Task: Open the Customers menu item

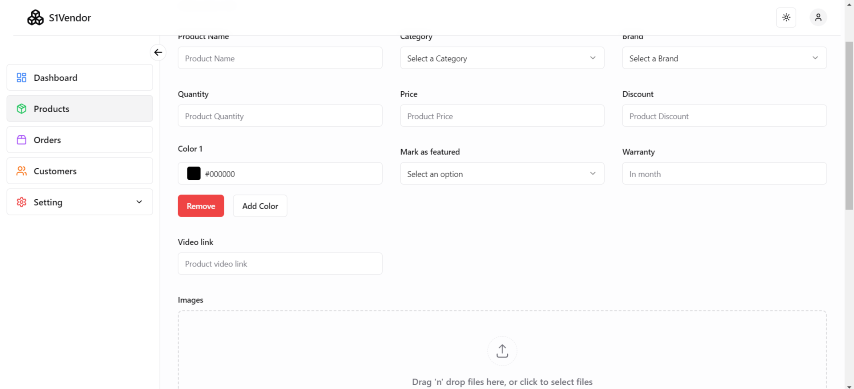Action: [80, 171]
